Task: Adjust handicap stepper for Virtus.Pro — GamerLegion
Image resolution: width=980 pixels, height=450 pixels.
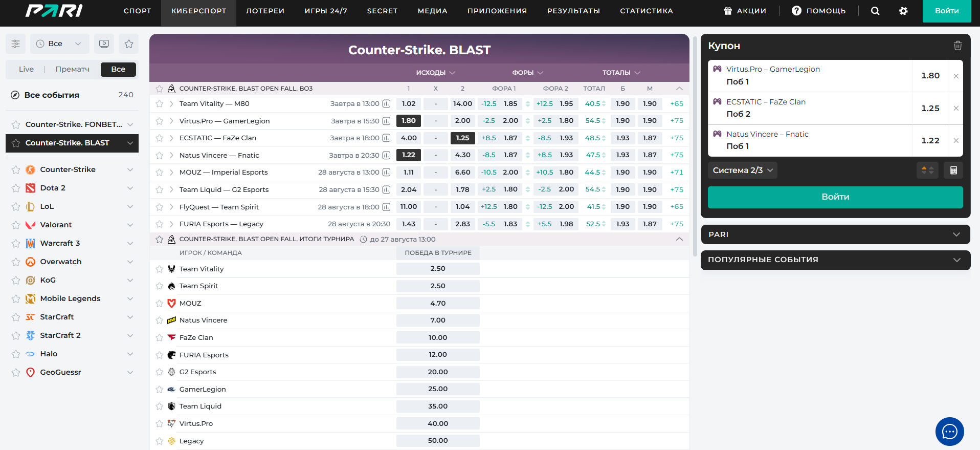Action: pos(528,121)
